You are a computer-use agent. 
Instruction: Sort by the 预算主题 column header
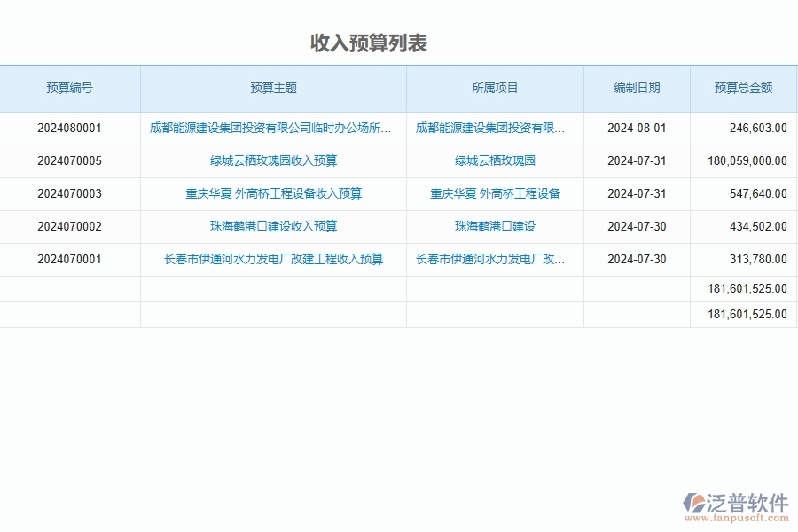[x=273, y=88]
